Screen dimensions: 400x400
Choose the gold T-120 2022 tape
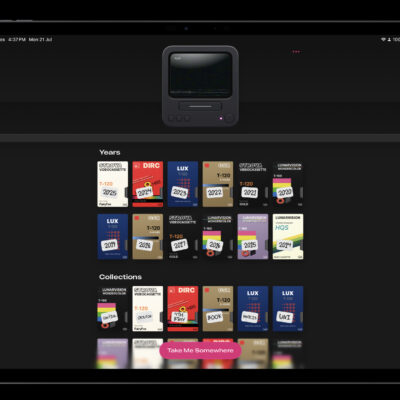click(x=218, y=184)
